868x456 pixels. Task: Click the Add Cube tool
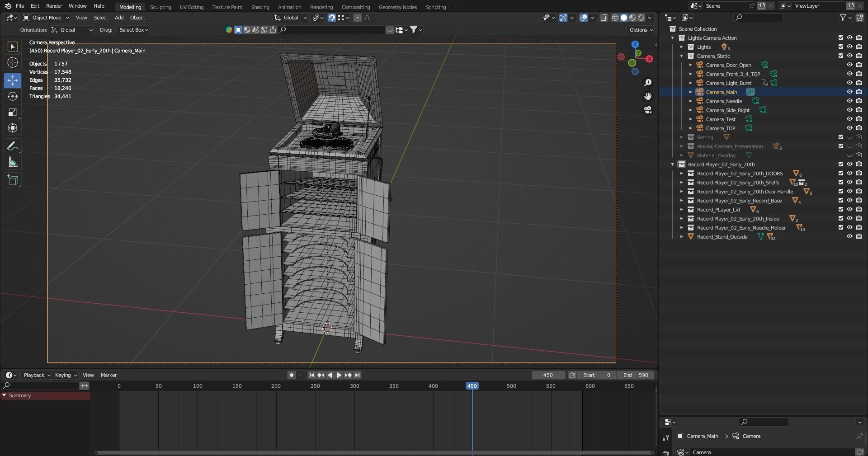click(13, 180)
